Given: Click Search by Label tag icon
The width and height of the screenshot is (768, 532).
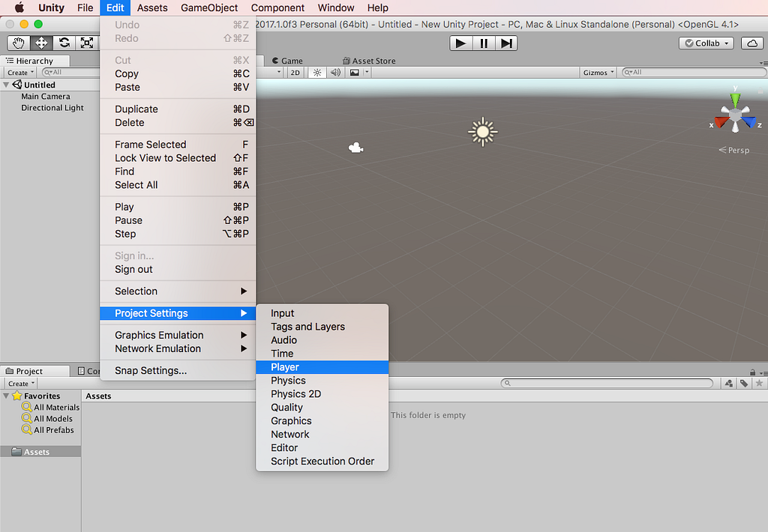Looking at the screenshot, I should tap(744, 383).
